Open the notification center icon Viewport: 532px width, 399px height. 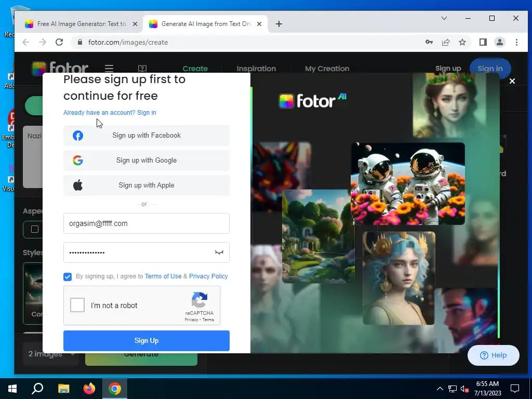[515, 389]
